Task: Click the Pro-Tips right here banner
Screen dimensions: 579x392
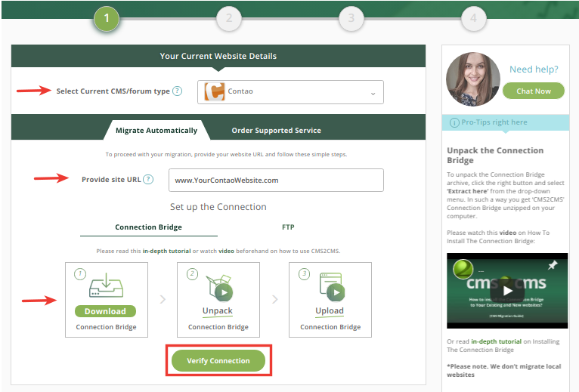Action: (506, 122)
